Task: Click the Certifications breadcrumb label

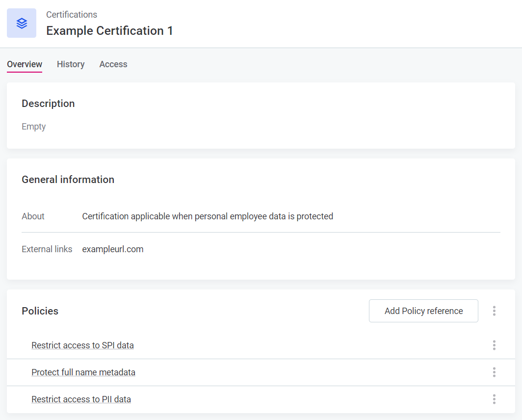Action: pyautogui.click(x=72, y=15)
